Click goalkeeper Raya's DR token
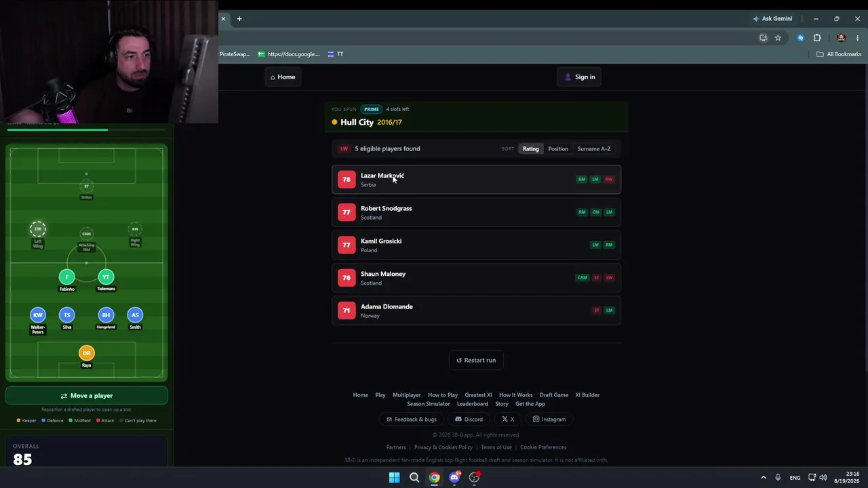The image size is (868, 488). pos(86,352)
